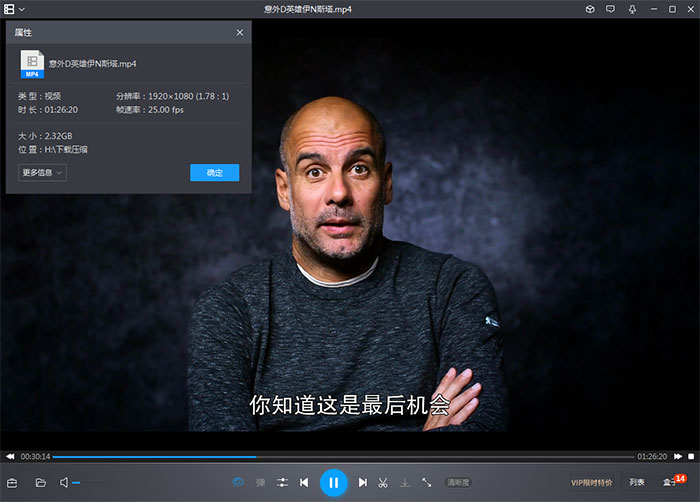Toggle the eye mode icon
This screenshot has width=700, height=502.
click(238, 482)
